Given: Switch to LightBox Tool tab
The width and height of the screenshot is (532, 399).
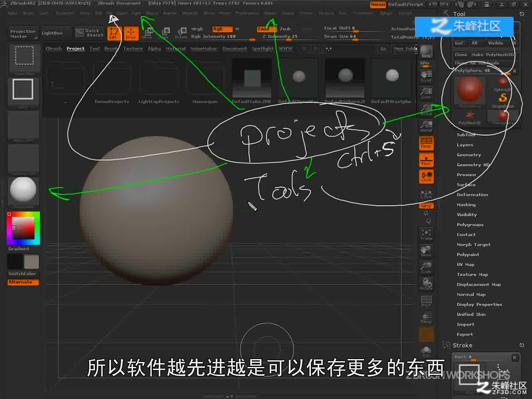Looking at the screenshot, I should [x=95, y=49].
